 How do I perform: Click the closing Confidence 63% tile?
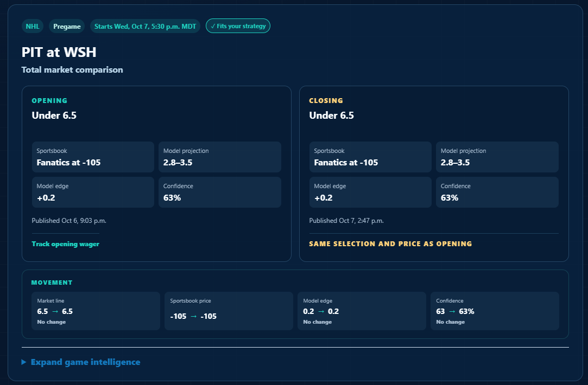pos(497,192)
